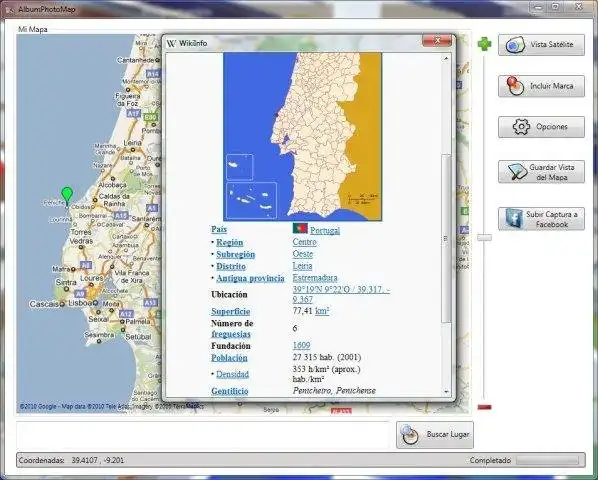Click the progress bar in status bar
Screen dimensions: 598x480
547,461
